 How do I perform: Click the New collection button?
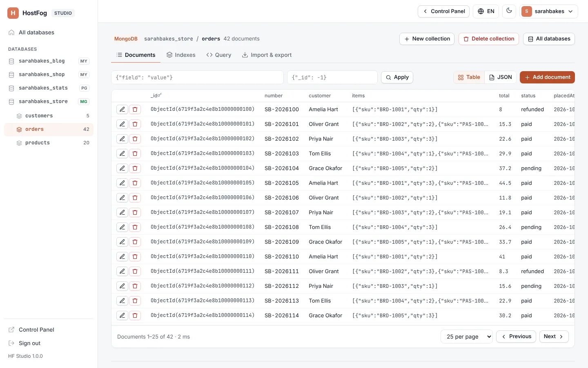[x=427, y=39]
